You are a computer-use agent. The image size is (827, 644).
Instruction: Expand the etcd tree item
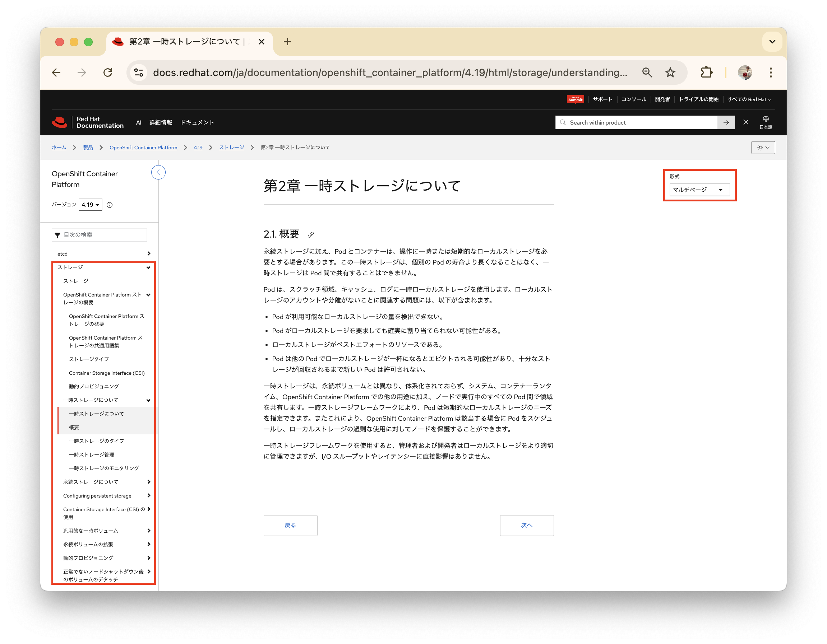[149, 253]
